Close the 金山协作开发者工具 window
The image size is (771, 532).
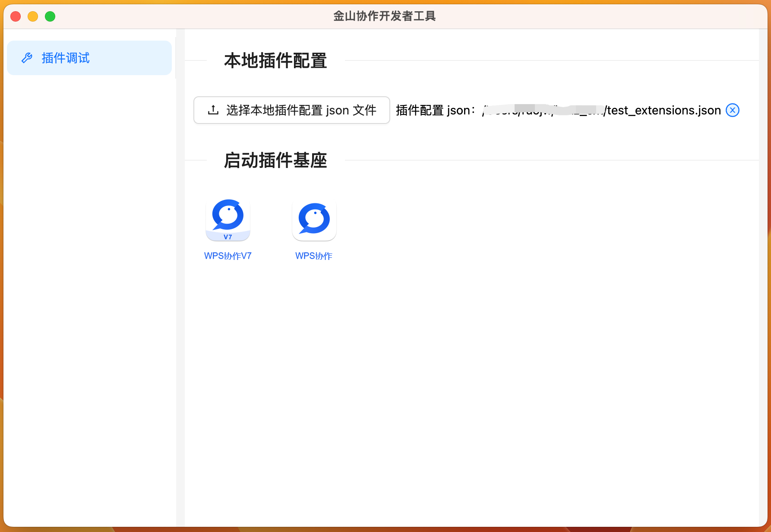16,16
